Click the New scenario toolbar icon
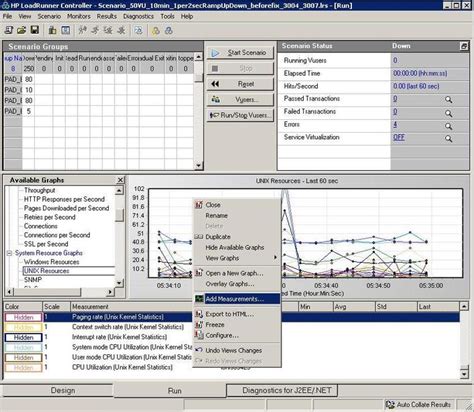This screenshot has height=412, width=474. pos(9,30)
